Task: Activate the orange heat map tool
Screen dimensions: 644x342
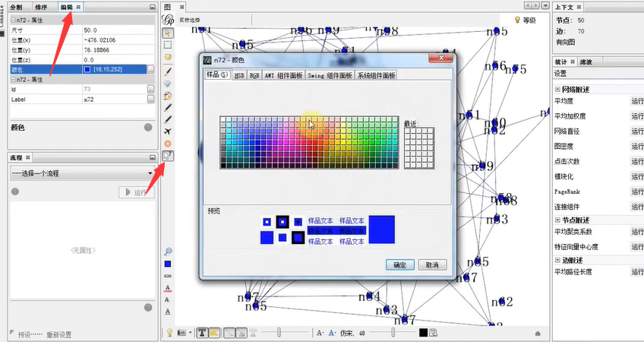Action: (168, 144)
